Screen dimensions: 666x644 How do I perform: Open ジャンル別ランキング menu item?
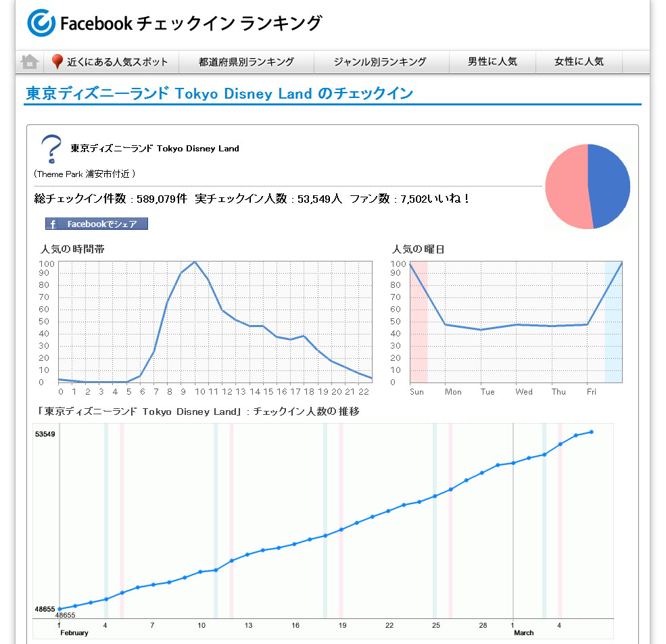pyautogui.click(x=380, y=62)
